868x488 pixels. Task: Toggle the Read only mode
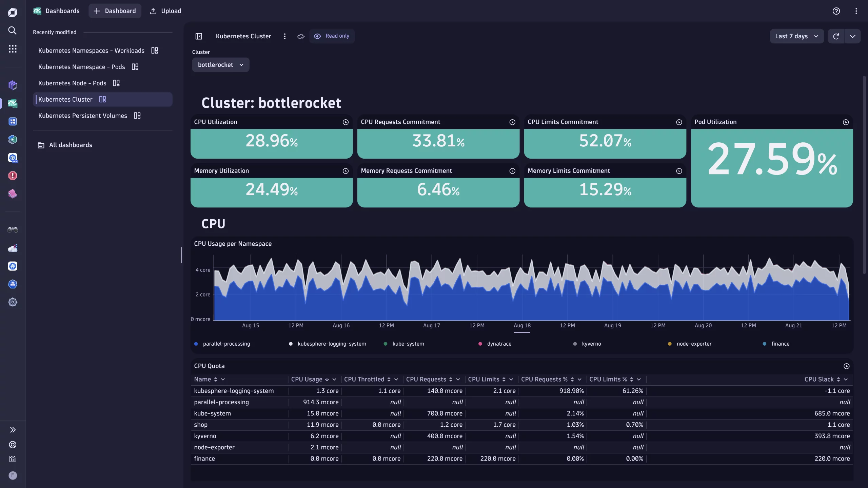(332, 36)
